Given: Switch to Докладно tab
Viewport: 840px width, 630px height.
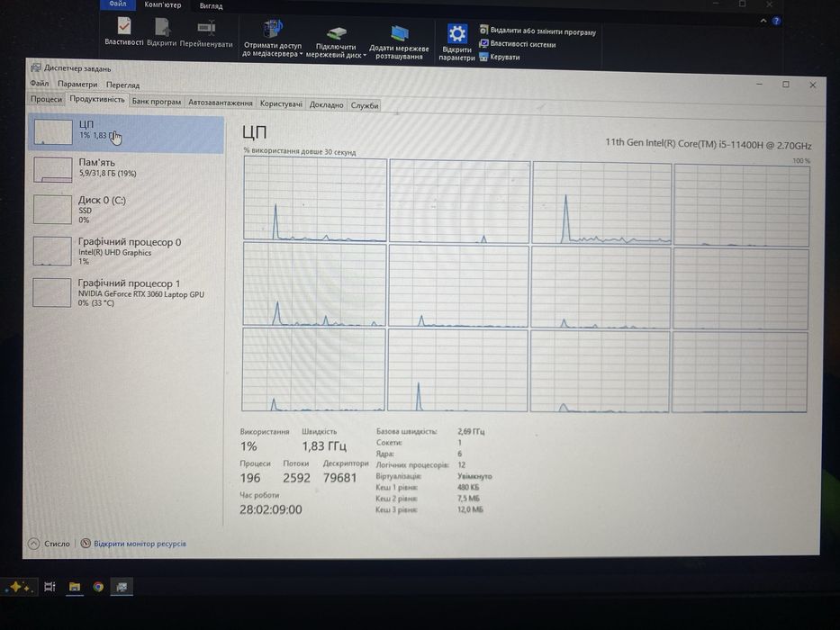Looking at the screenshot, I should [x=326, y=104].
